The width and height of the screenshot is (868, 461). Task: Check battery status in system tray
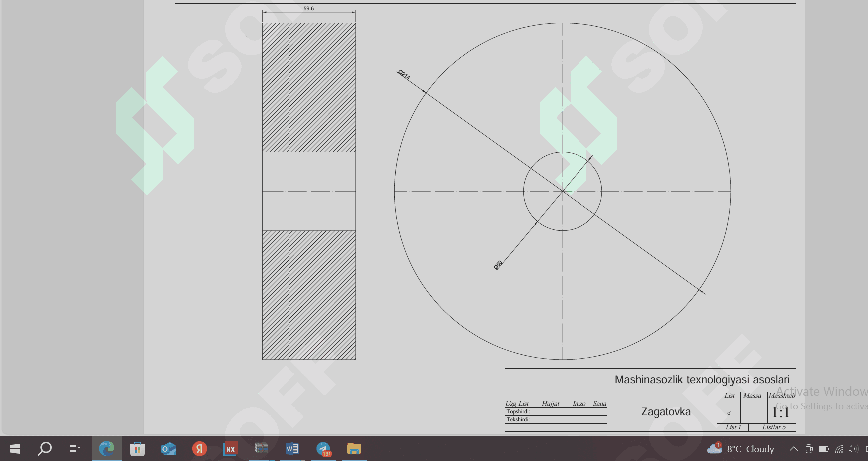[824, 449]
